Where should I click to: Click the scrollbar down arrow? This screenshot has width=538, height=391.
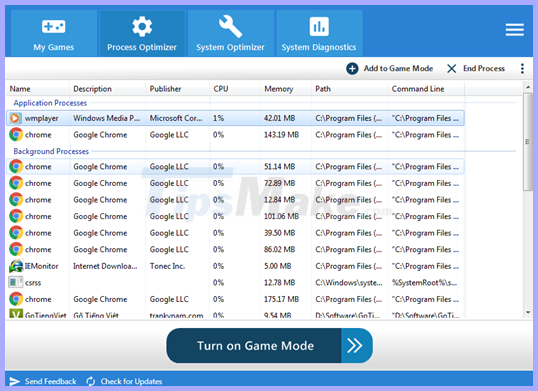pos(528,312)
